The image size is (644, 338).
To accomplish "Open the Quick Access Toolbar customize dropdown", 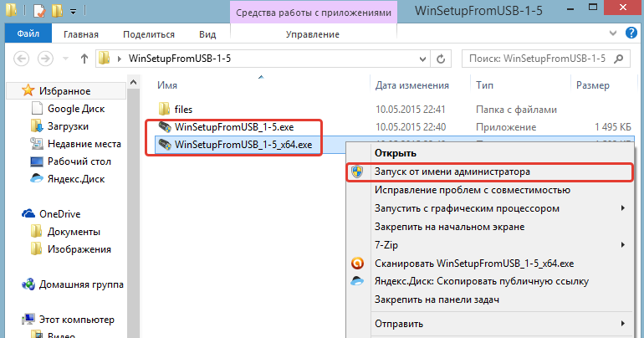I will tap(73, 12).
